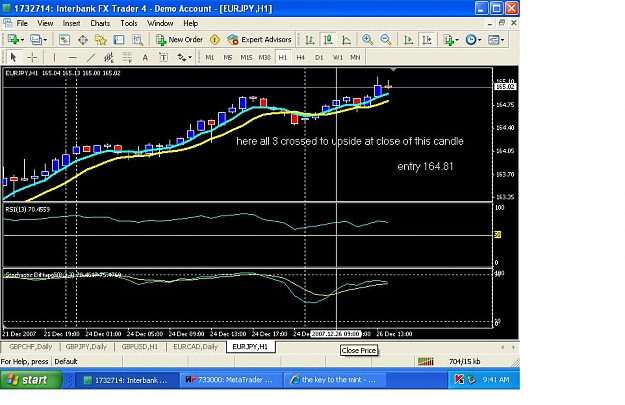The width and height of the screenshot is (625, 405).
Task: Switch to the 733000: MetaTrader taskbar window
Action: (x=231, y=380)
